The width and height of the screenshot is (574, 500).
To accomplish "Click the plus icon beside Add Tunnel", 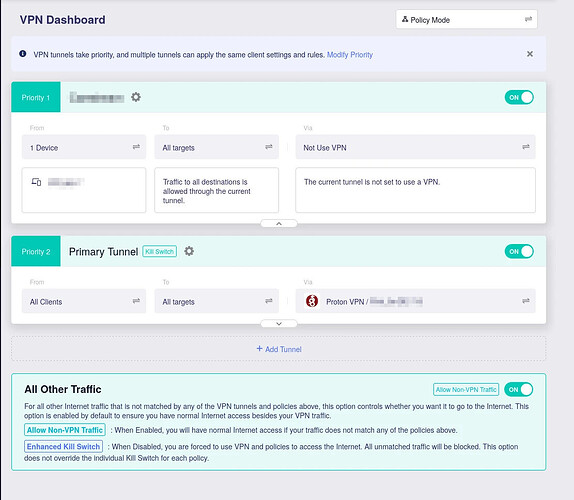I will coord(259,348).
